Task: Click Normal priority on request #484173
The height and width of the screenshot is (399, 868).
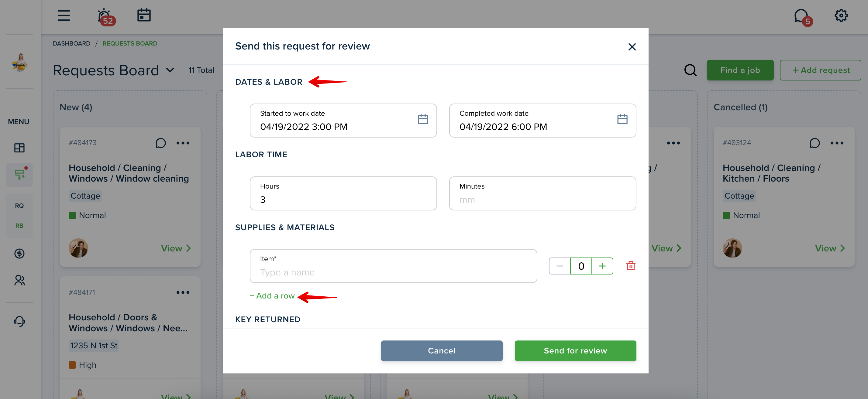Action: click(87, 215)
